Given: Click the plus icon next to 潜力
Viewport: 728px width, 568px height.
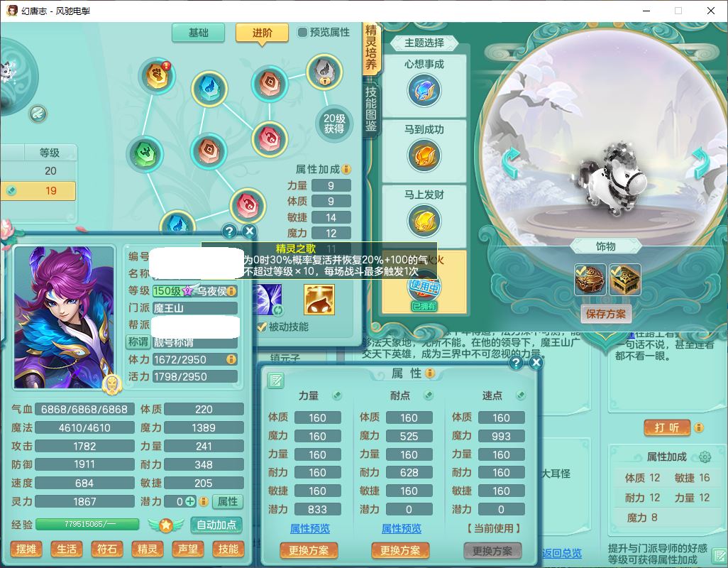Looking at the screenshot, I should [190, 501].
